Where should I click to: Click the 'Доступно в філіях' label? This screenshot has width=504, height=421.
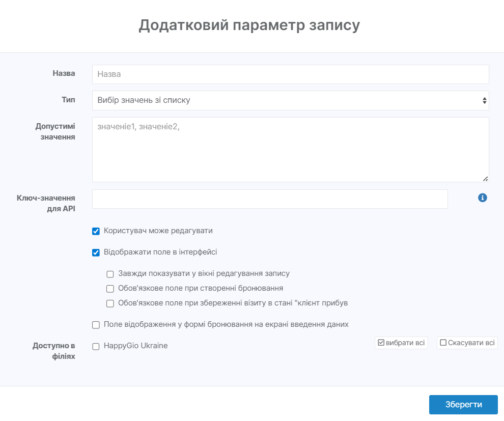point(54,351)
